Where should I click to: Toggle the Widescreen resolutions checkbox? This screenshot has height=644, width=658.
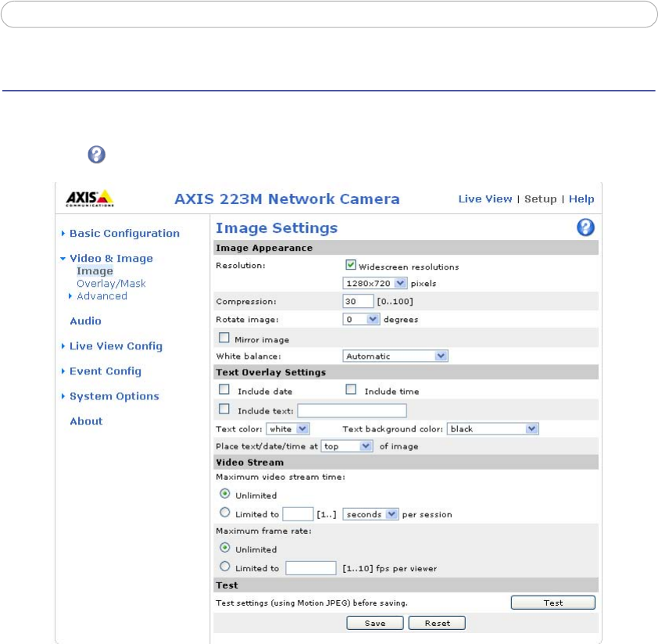point(350,266)
